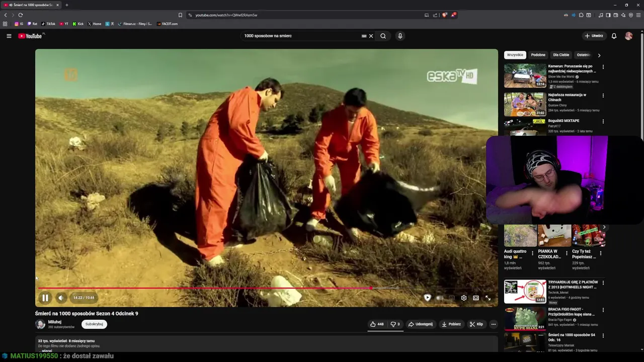
Task: Open YouTube notifications bell
Action: coord(614,36)
